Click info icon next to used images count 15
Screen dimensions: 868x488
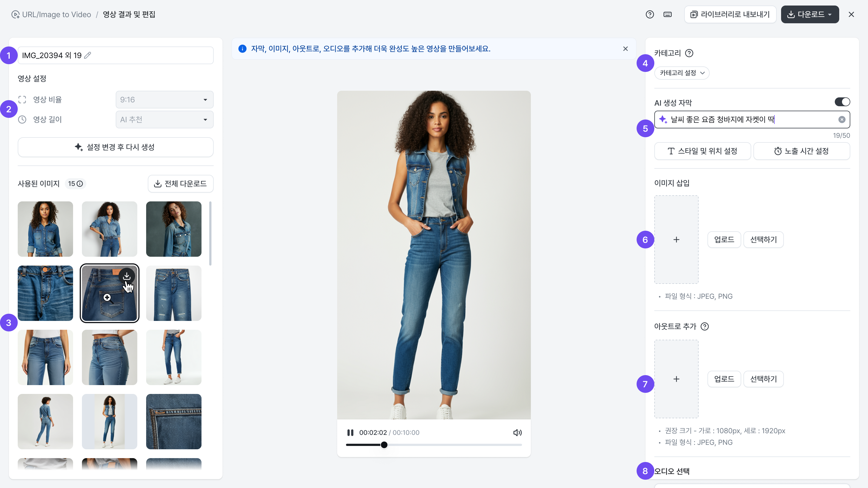80,183
